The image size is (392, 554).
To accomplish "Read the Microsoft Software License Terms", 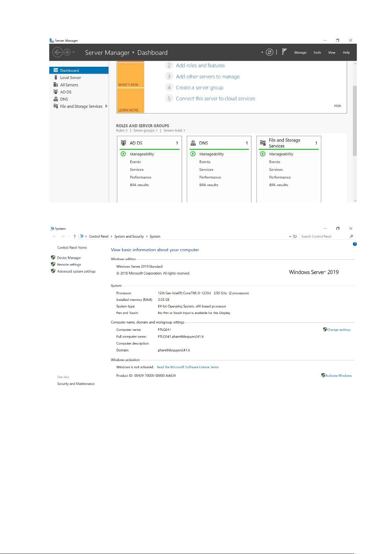I will pyautogui.click(x=188, y=367).
